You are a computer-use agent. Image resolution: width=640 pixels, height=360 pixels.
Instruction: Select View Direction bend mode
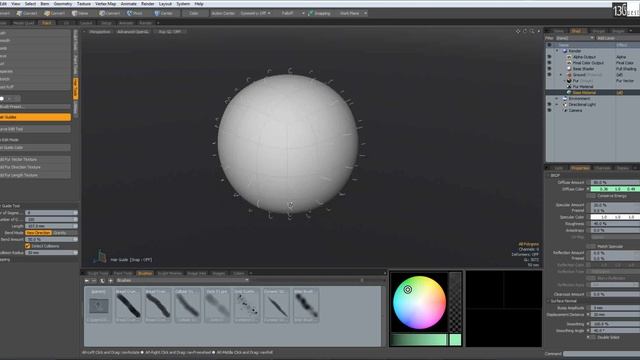tap(38, 233)
